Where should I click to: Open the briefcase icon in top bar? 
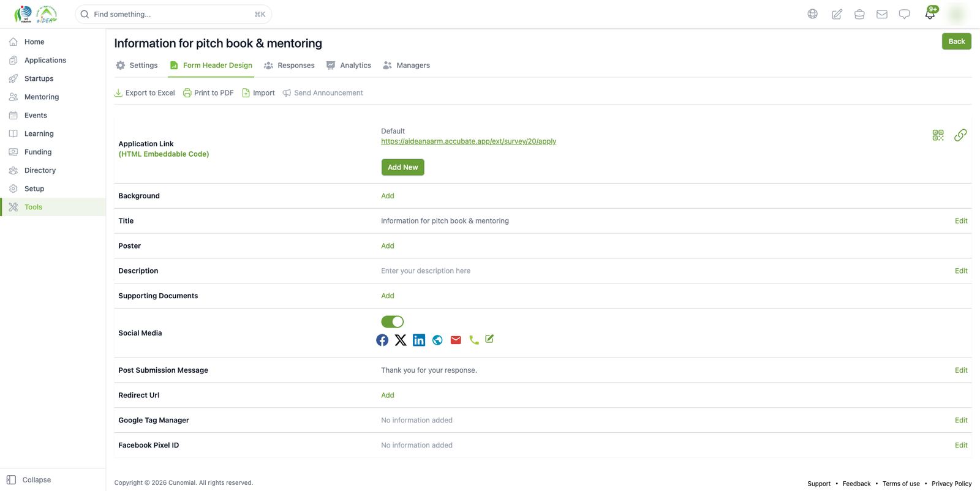point(859,14)
